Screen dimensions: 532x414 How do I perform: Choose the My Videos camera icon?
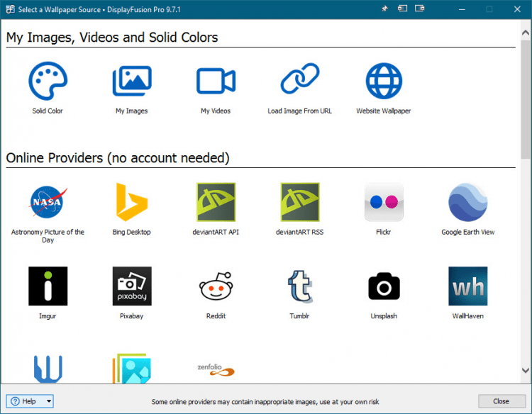[216, 81]
